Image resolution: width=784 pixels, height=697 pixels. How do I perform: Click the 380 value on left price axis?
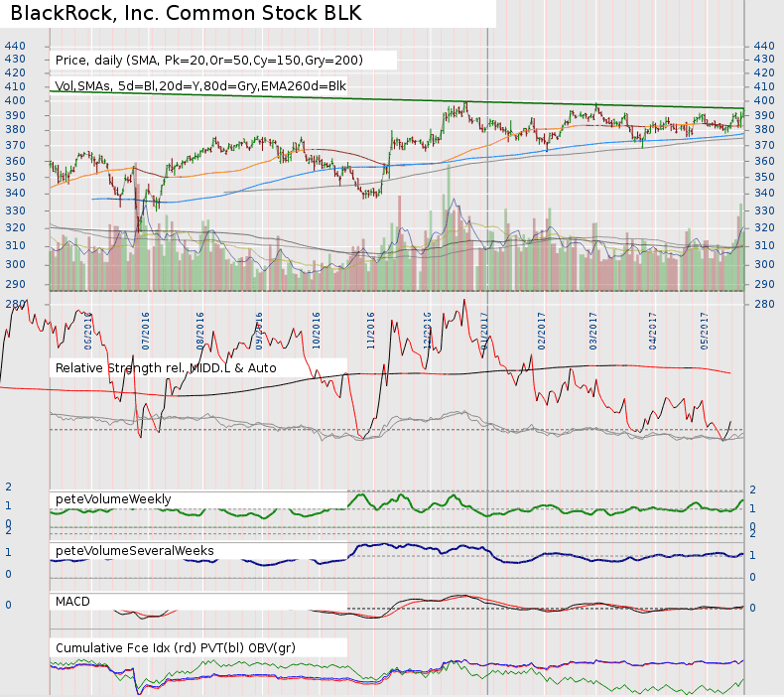(x=15, y=130)
